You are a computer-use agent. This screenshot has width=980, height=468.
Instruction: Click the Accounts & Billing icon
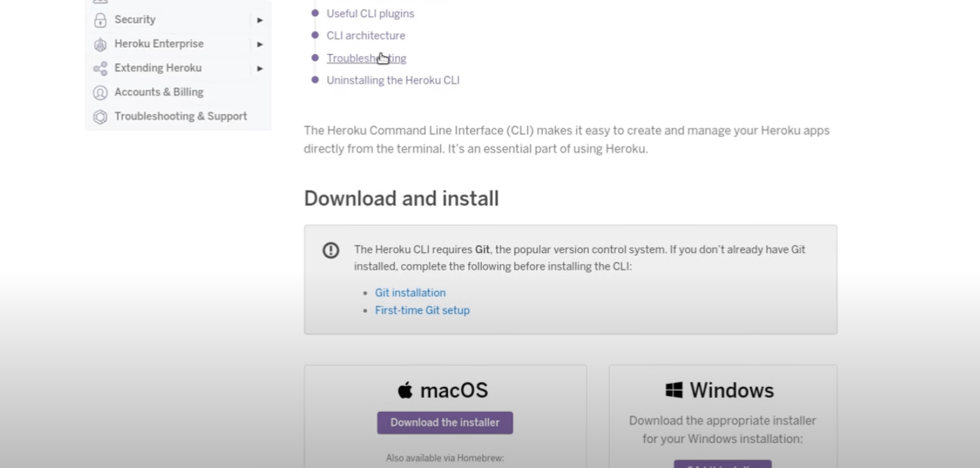[x=100, y=92]
